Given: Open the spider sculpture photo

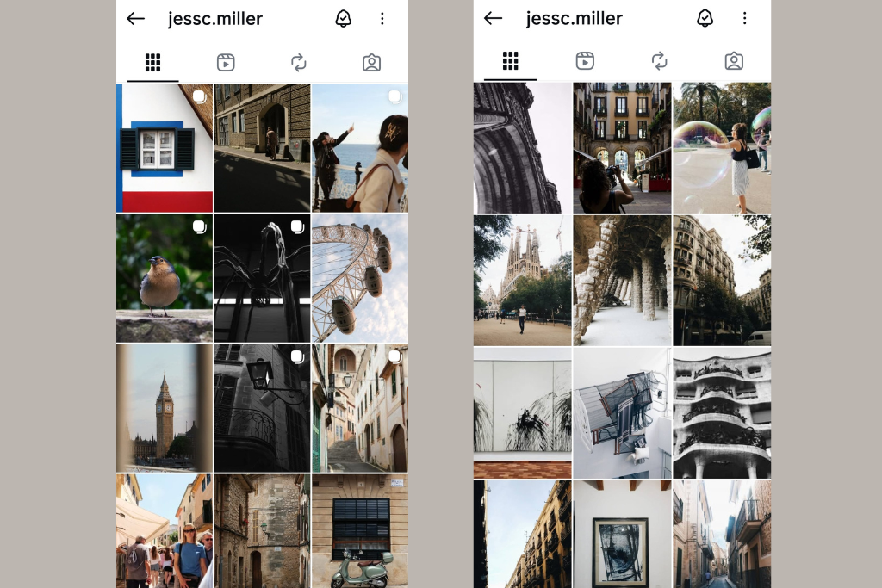Looking at the screenshot, I should pos(262,277).
